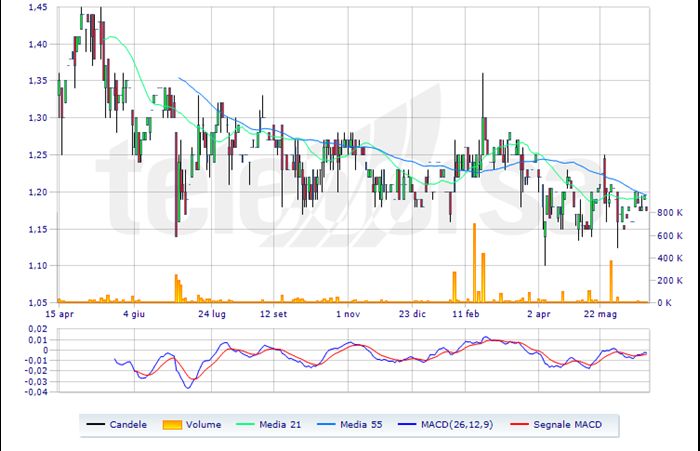This screenshot has height=451, width=700.
Task: Click the 1 nov date label
Action: point(348,314)
